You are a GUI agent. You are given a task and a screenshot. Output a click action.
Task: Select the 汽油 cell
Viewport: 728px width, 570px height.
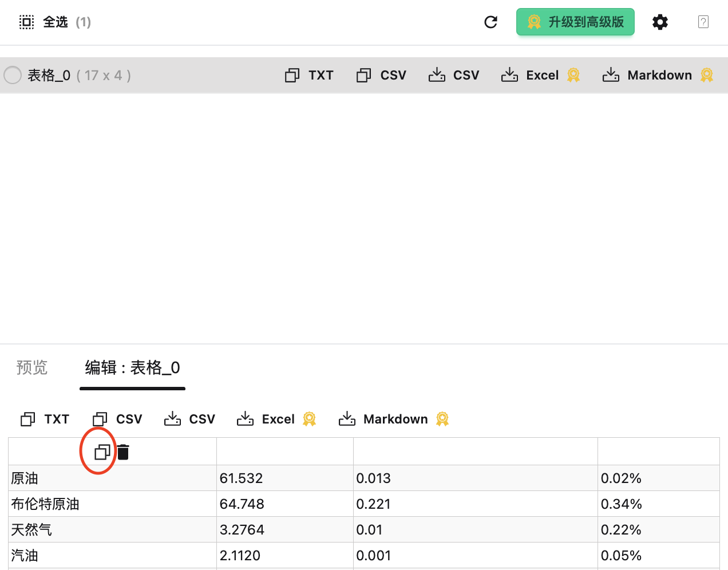[x=113, y=555]
